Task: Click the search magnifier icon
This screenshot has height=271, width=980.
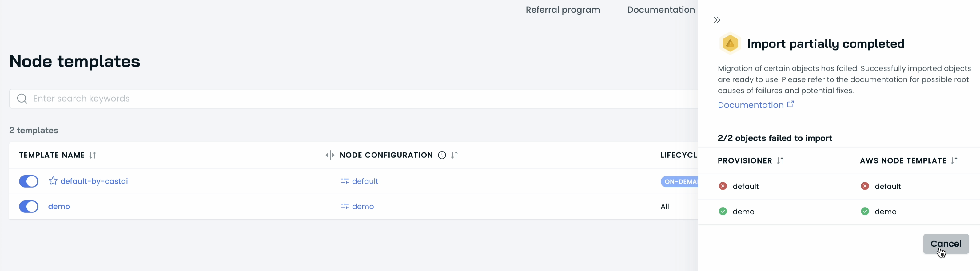Action: click(x=22, y=99)
